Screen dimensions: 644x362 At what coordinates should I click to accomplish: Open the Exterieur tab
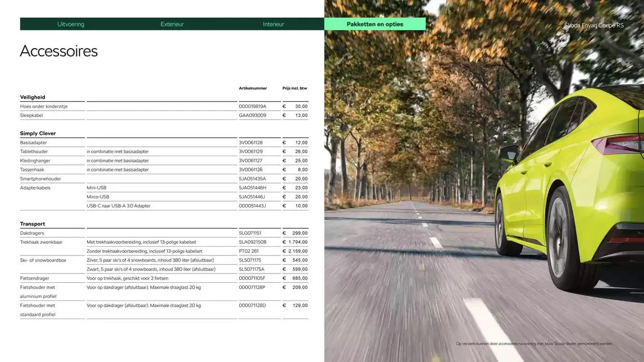(x=172, y=24)
